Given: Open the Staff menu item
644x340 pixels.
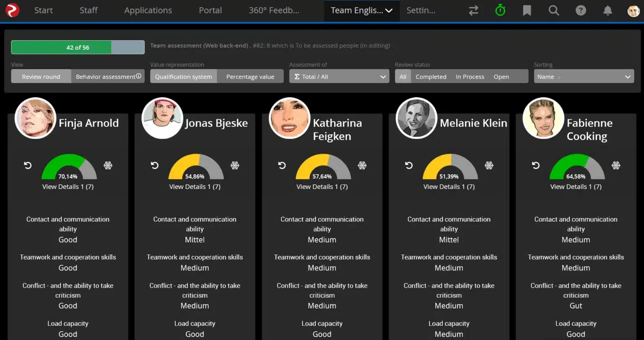Looking at the screenshot, I should (x=88, y=10).
